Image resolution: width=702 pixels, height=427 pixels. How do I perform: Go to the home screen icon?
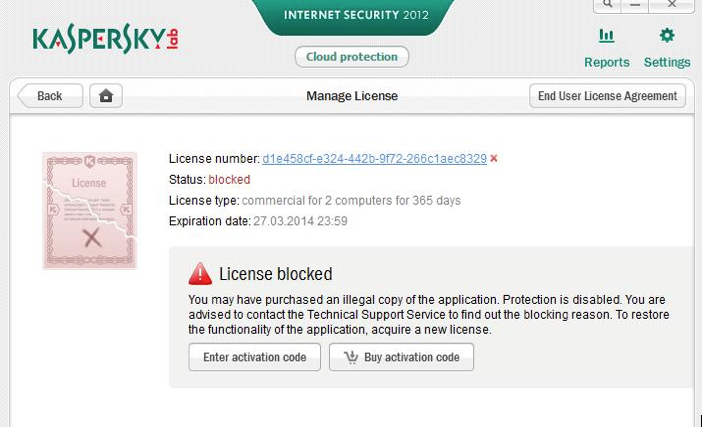(x=106, y=96)
